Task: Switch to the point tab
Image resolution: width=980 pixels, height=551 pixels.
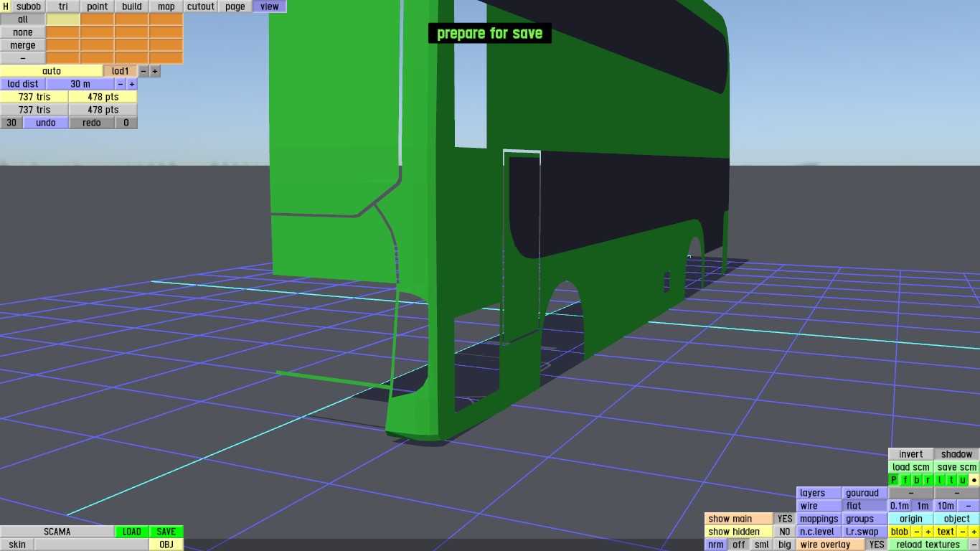Action: click(98, 6)
